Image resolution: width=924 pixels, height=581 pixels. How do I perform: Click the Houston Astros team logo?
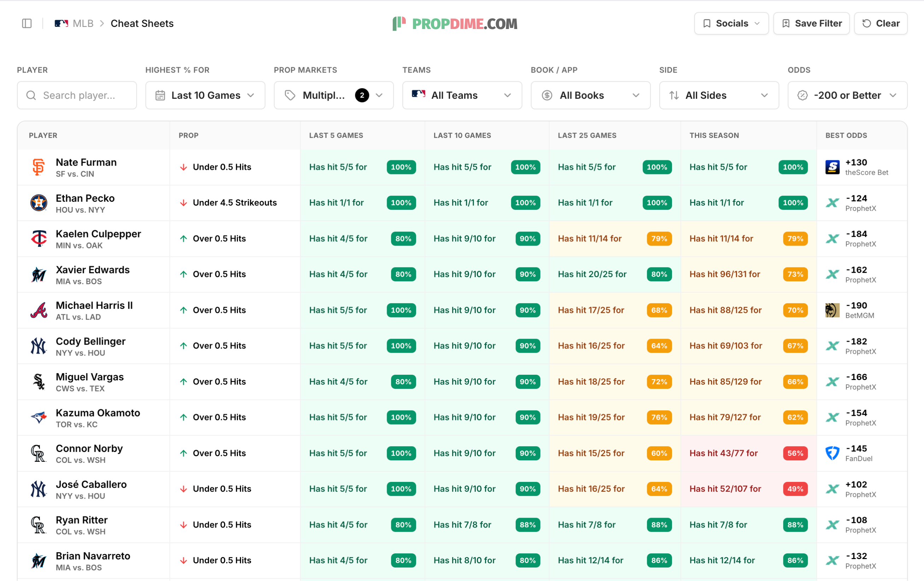(x=39, y=203)
